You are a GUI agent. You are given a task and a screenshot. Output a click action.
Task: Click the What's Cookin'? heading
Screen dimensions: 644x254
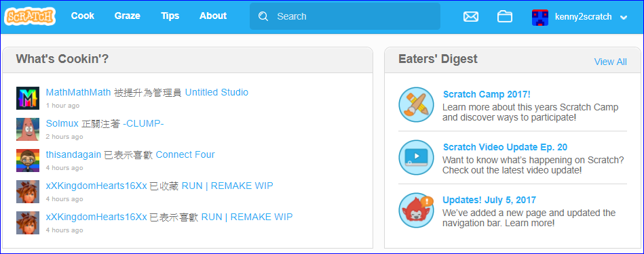62,59
